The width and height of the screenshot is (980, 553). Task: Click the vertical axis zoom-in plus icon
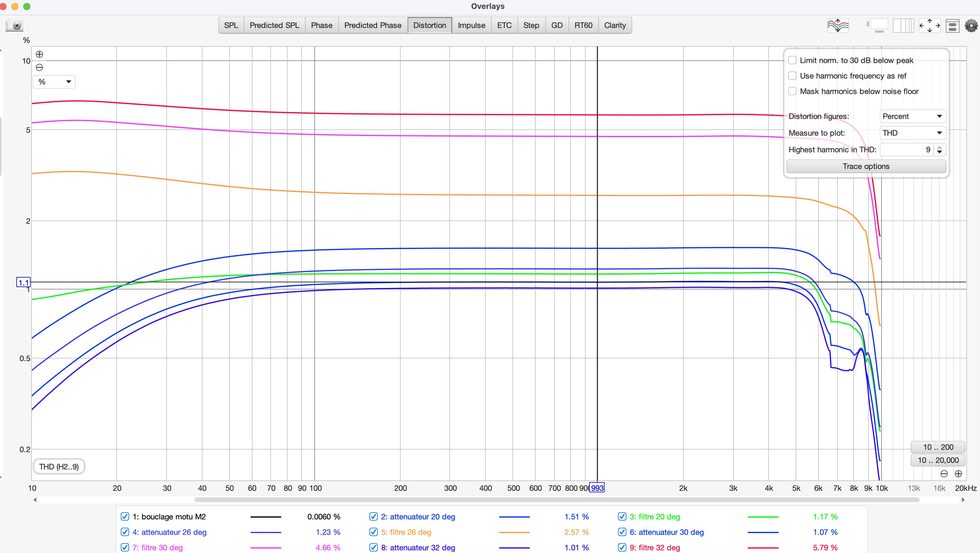coord(39,54)
